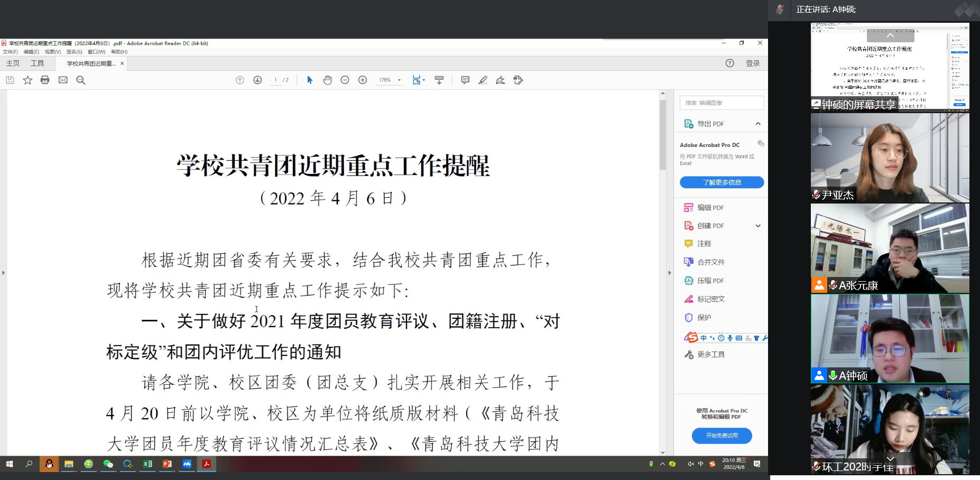
Task: Collapse the 导出 PDF section
Action: click(x=758, y=124)
